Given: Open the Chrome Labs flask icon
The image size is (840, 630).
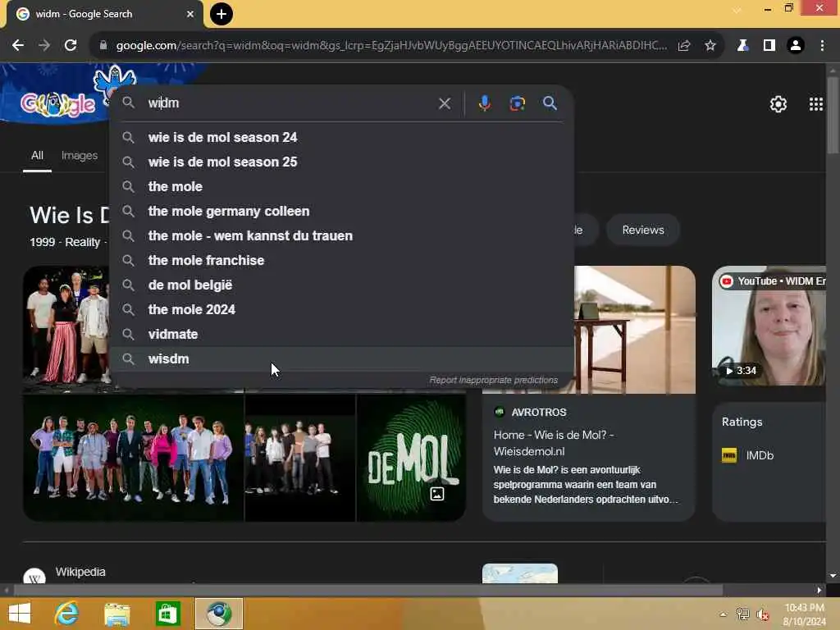Looking at the screenshot, I should pyautogui.click(x=742, y=46).
